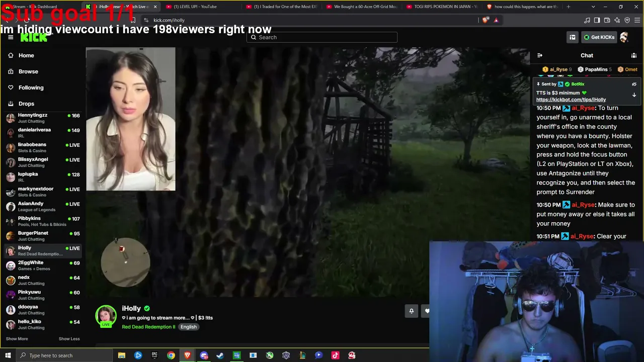Click the English language tag
This screenshot has height=362, width=644.
coord(189,327)
